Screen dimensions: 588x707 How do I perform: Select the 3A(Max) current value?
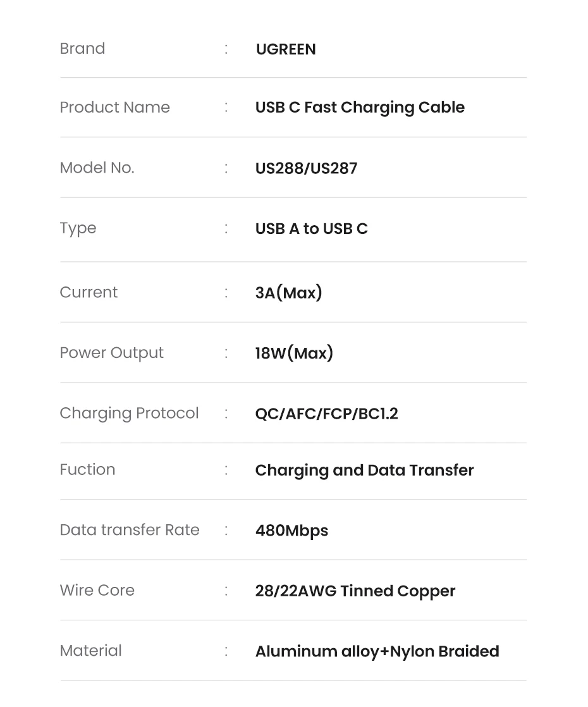click(x=288, y=293)
